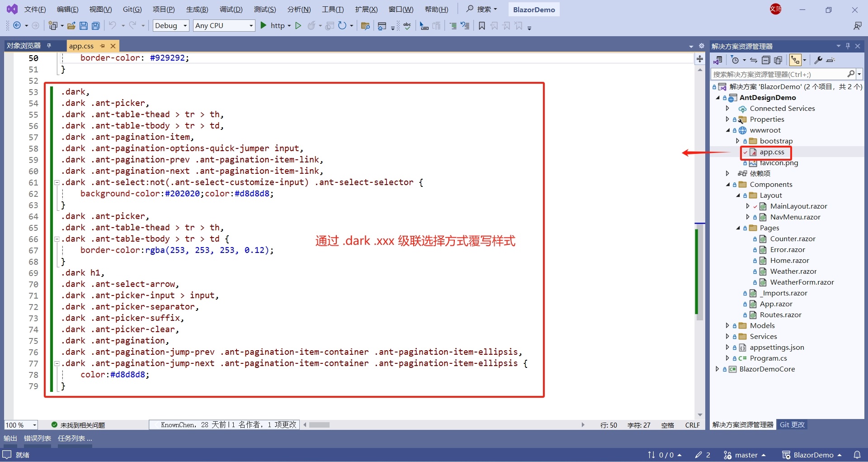Click the master branch button in status bar
Viewport: 868px width, 462px height.
pos(745,455)
